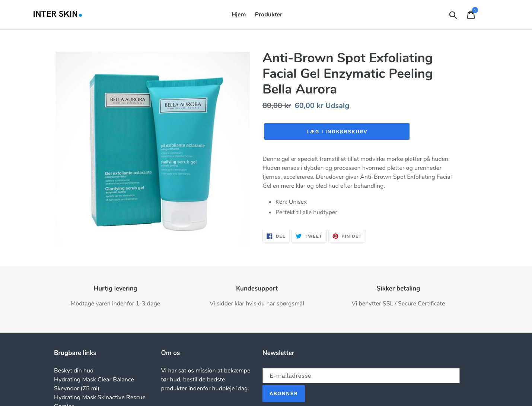Click the cart item count badge
Image resolution: width=532 pixels, height=406 pixels.
coord(475,10)
